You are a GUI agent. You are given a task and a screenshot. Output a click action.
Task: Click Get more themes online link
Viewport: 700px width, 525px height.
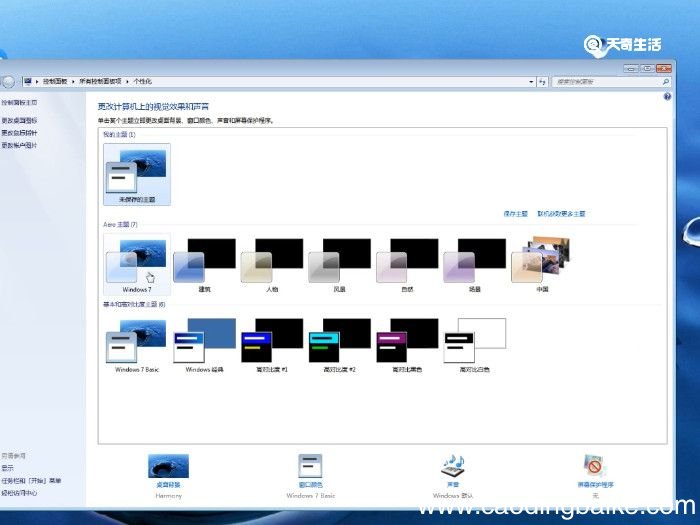click(561, 214)
